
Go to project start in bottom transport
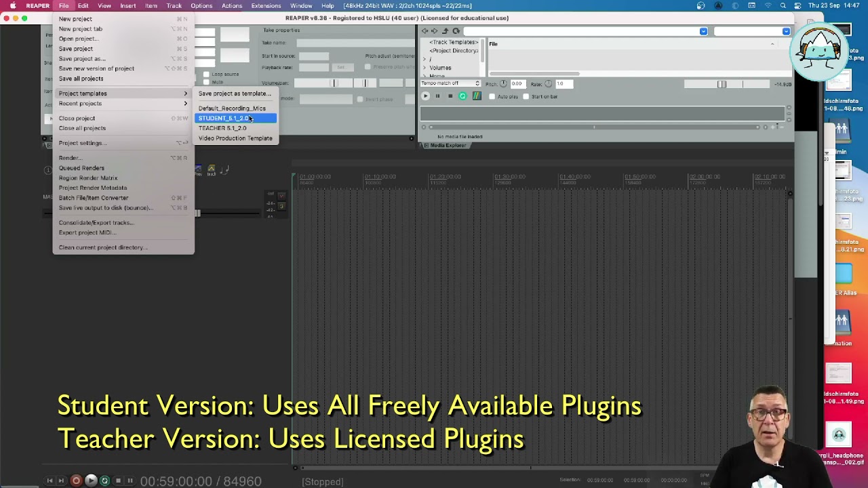pyautogui.click(x=50, y=481)
